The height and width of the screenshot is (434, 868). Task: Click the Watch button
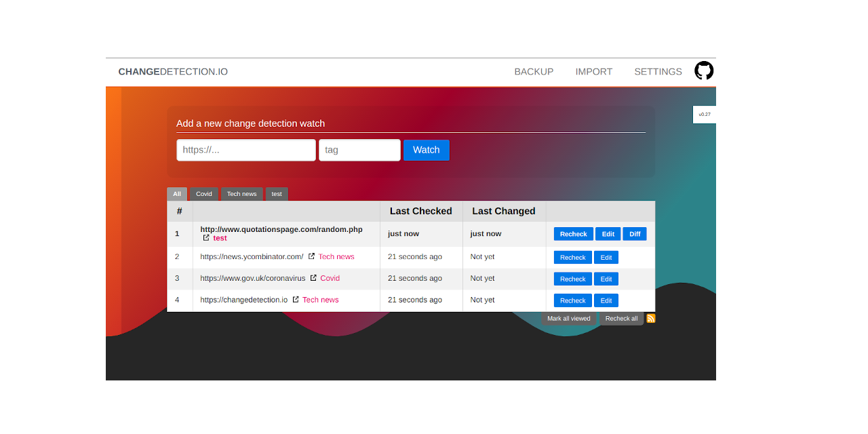click(427, 150)
